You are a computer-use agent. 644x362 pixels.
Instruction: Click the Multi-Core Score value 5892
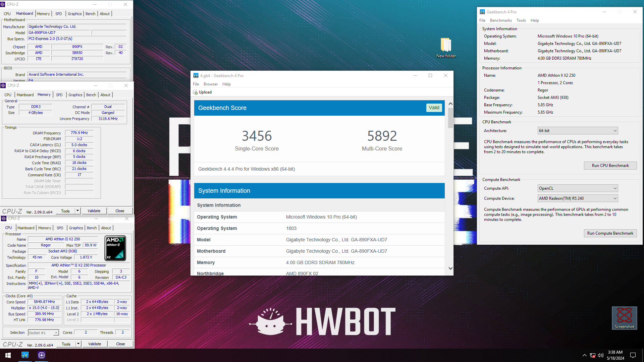pyautogui.click(x=382, y=136)
